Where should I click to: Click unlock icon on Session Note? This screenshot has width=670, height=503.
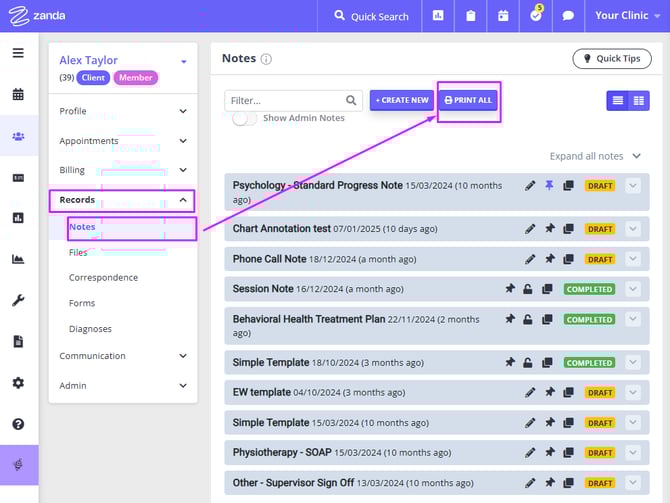pyautogui.click(x=528, y=289)
